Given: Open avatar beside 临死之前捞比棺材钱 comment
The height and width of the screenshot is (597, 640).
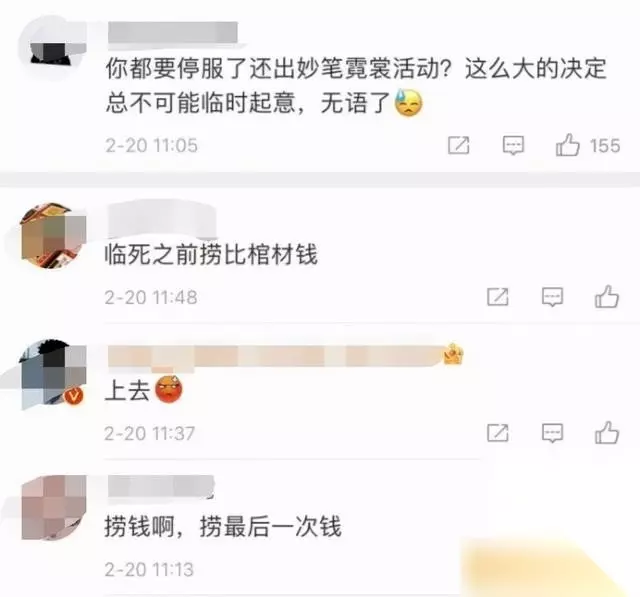Looking at the screenshot, I should pos(53,236).
